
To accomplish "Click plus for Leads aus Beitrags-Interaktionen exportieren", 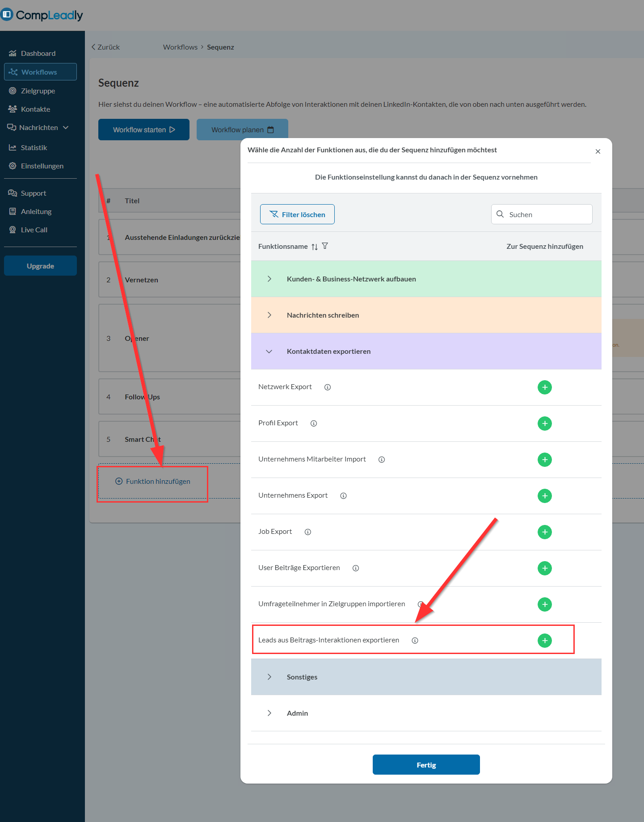I will pyautogui.click(x=544, y=641).
